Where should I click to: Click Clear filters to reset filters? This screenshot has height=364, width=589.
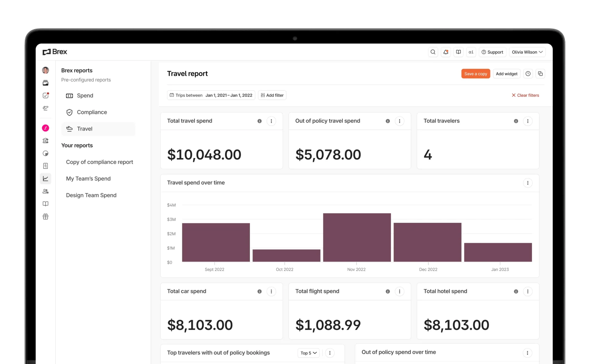[x=525, y=95]
